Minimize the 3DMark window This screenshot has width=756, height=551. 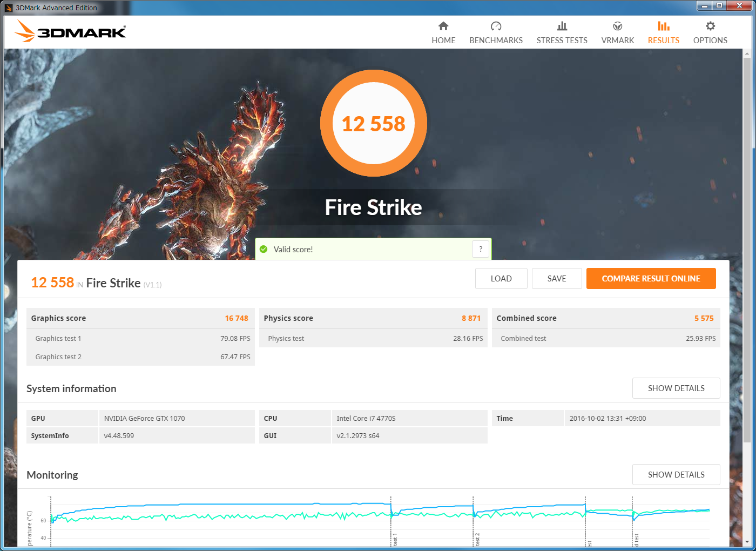pos(704,6)
